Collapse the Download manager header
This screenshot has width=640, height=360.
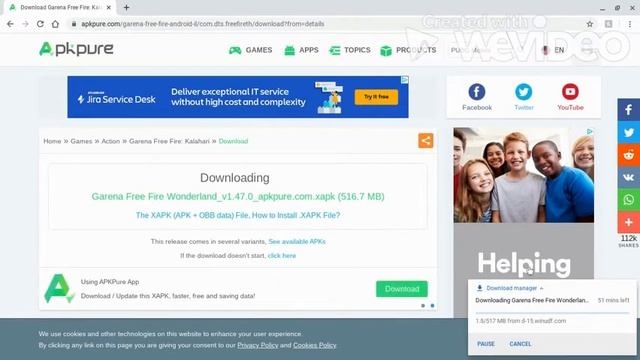click(x=510, y=288)
